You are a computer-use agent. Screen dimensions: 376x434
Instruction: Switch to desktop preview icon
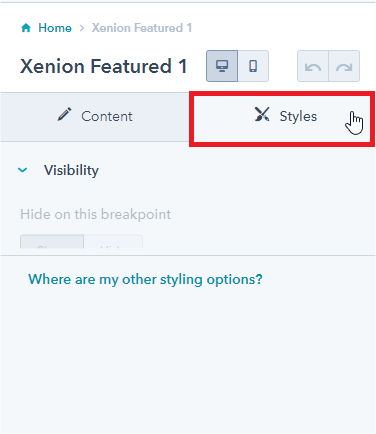(222, 66)
